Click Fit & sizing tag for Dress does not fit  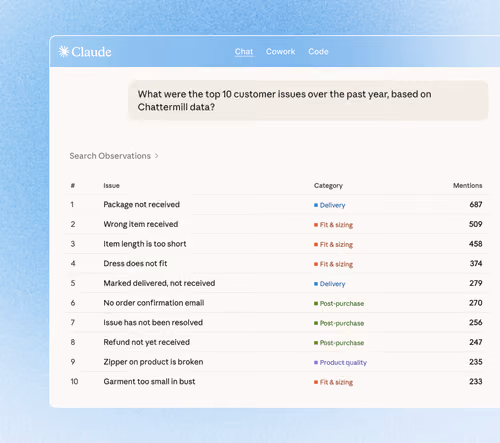333,264
